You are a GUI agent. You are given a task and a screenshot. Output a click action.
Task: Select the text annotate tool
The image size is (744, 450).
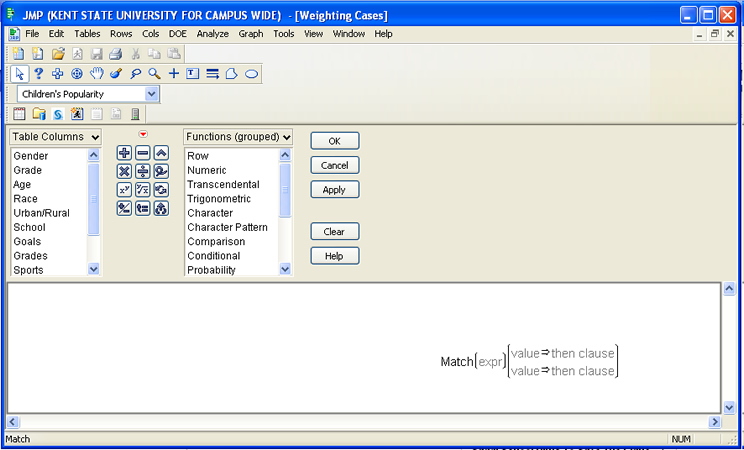point(193,74)
